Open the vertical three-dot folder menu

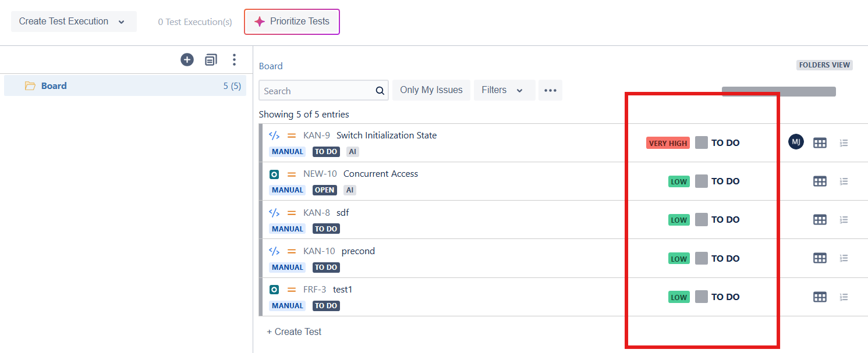pos(234,59)
